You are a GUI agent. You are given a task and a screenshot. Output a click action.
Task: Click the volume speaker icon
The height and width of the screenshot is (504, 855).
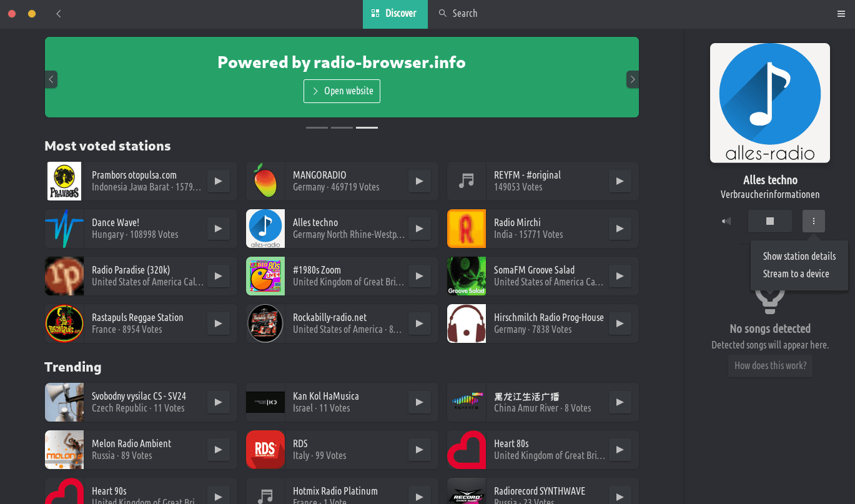(726, 221)
